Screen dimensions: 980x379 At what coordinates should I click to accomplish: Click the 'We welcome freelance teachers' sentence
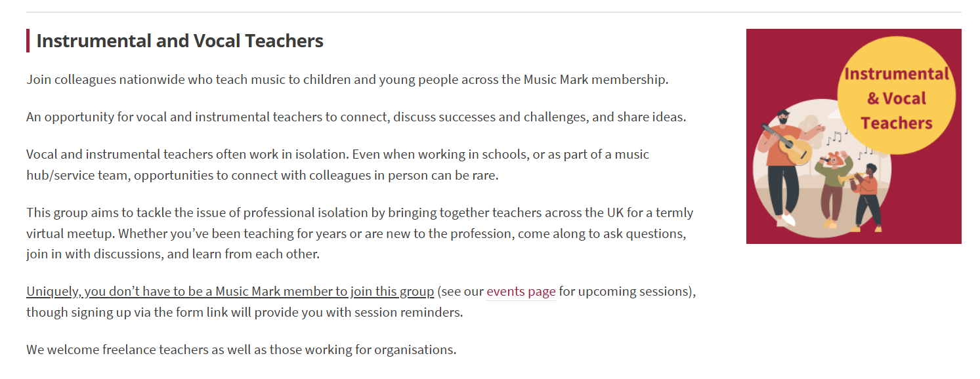coord(241,349)
